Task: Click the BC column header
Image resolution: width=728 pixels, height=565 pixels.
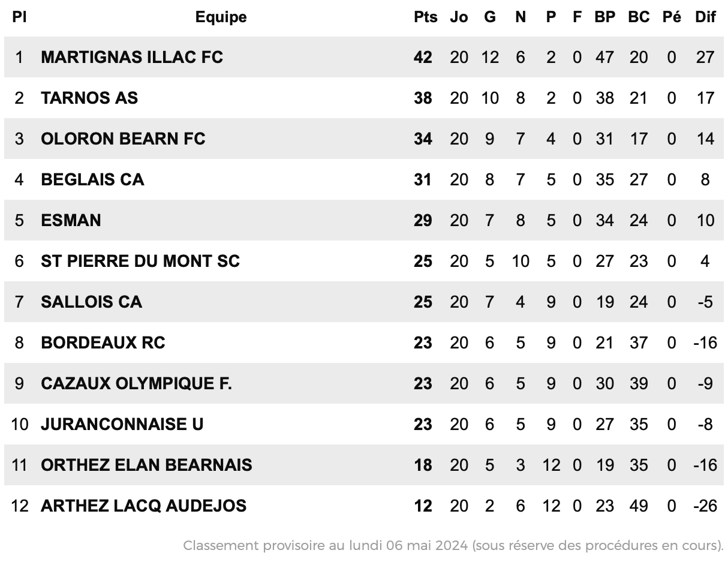Action: pos(639,17)
